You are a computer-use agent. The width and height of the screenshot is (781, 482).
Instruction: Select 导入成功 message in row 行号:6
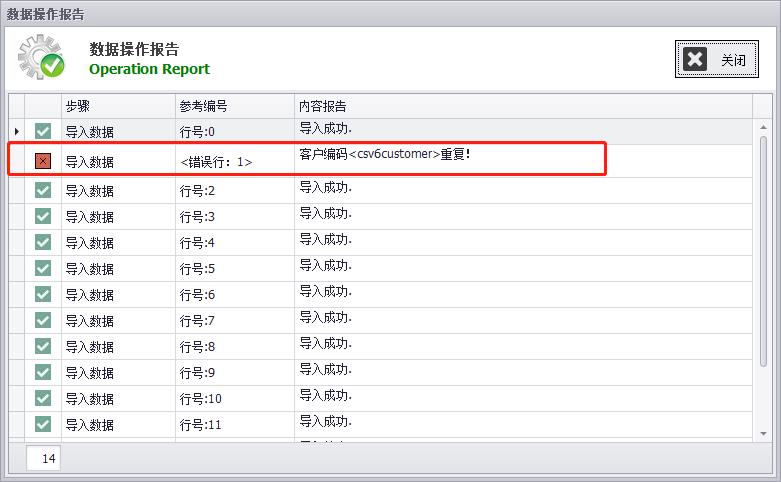tap(326, 291)
